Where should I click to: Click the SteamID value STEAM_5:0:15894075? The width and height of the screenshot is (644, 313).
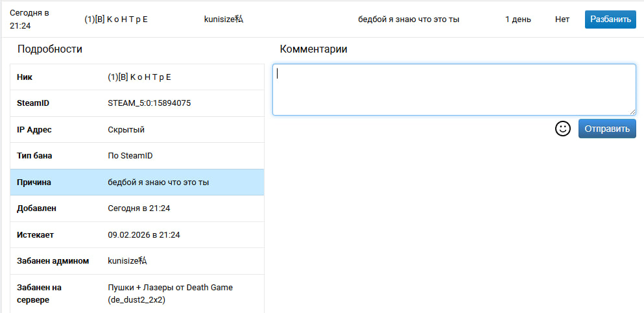point(149,103)
